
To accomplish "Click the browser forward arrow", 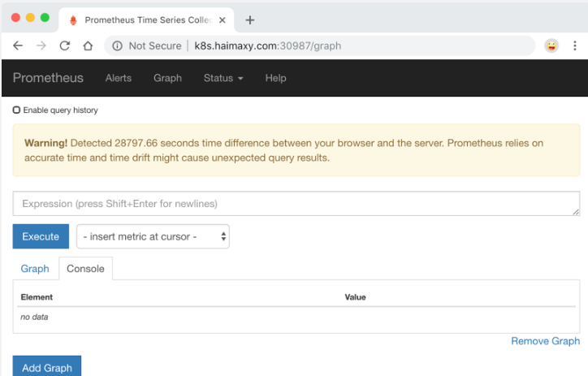I will pyautogui.click(x=41, y=45).
